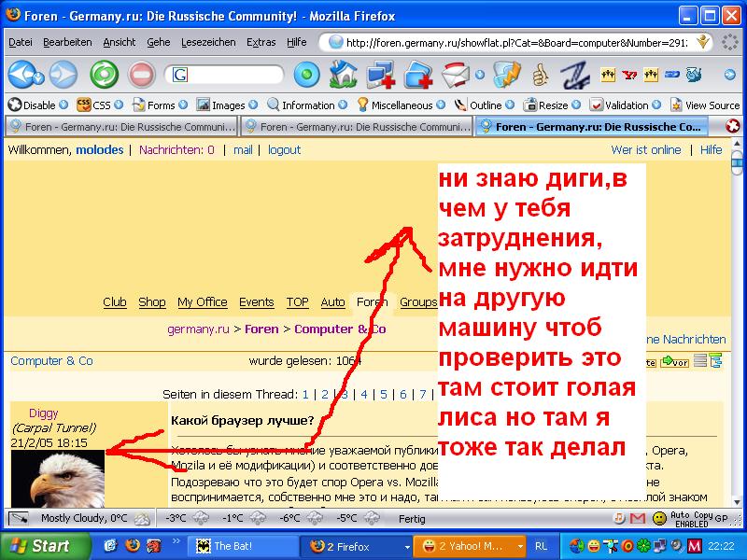Open the mail envelope toolbar icon

pyautogui.click(x=456, y=75)
